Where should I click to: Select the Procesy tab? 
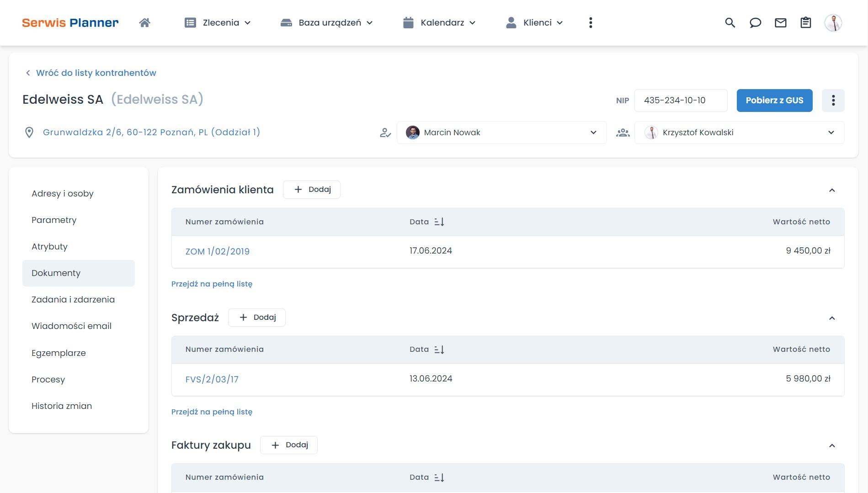point(79,380)
